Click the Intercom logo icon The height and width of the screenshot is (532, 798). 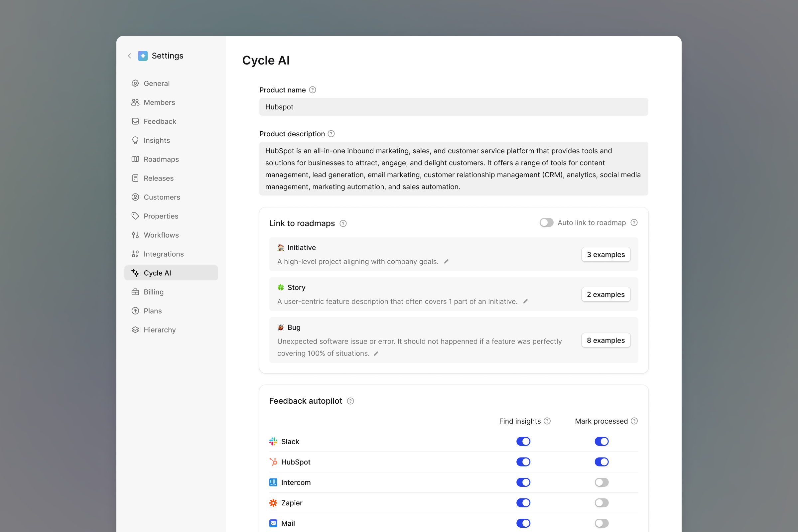click(273, 482)
